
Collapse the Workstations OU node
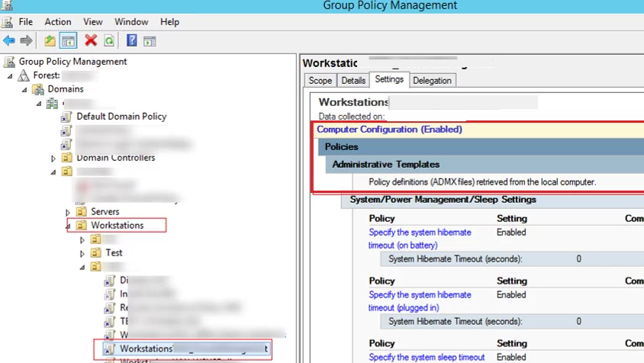click(x=68, y=226)
